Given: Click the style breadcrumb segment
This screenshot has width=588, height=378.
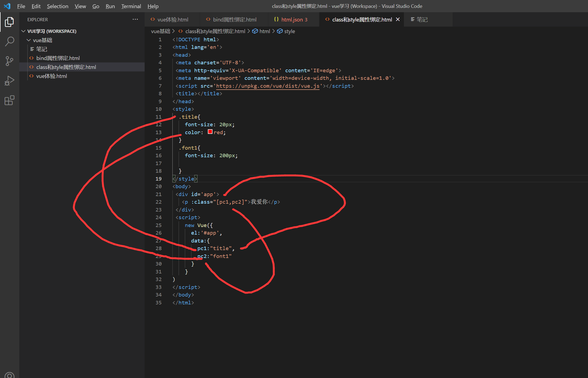Looking at the screenshot, I should [x=289, y=31].
